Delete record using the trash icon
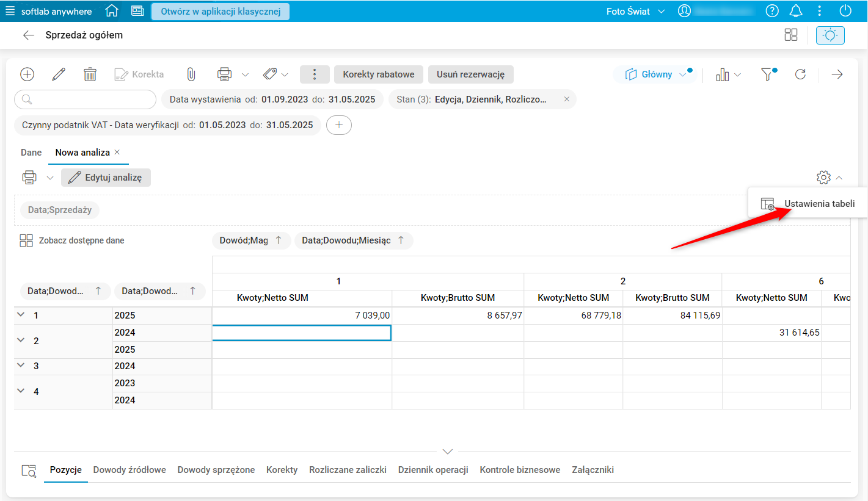868x501 pixels. point(90,74)
